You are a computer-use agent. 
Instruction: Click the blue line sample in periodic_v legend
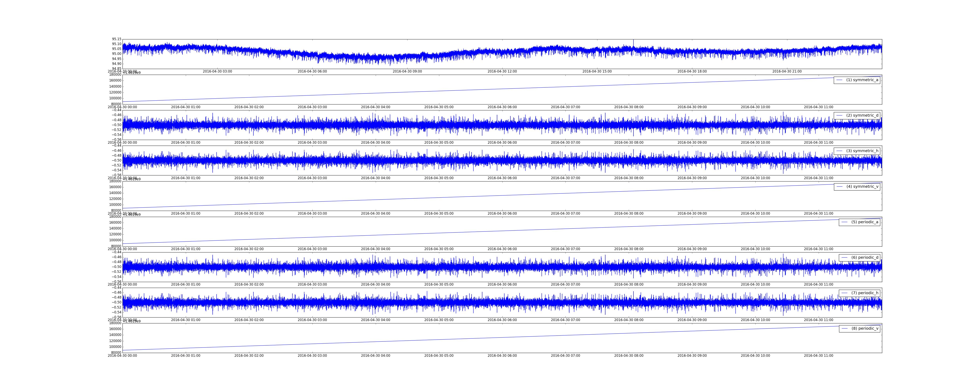click(845, 328)
